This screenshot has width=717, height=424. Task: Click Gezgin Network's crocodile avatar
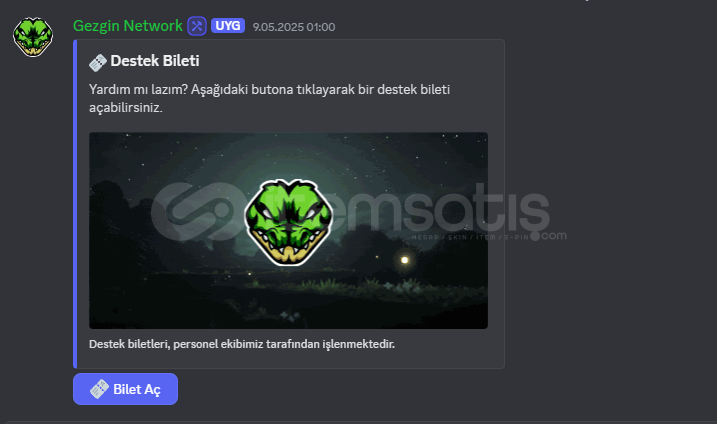click(33, 37)
